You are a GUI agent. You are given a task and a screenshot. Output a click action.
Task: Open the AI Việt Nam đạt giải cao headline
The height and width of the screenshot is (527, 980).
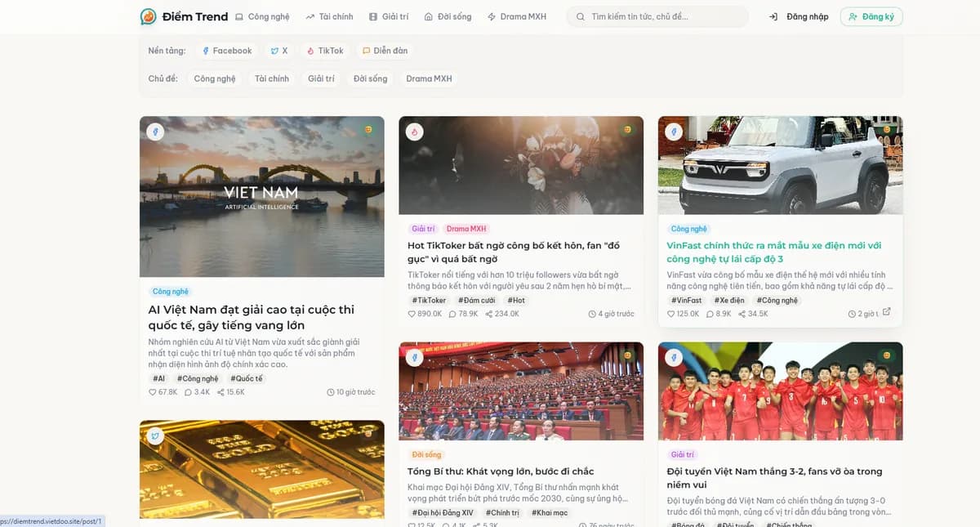252,317
